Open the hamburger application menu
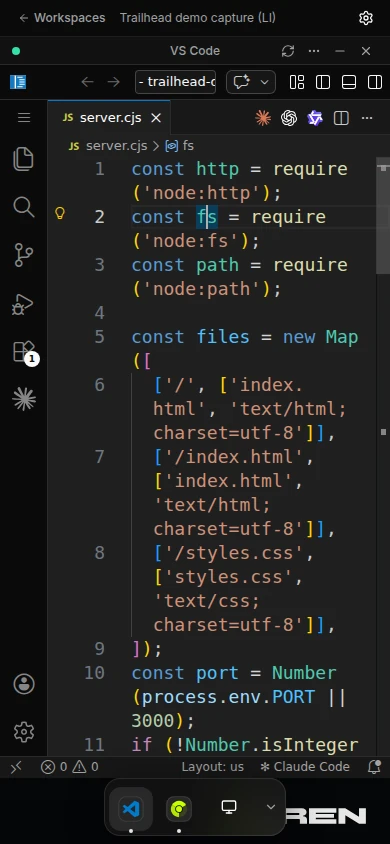Image resolution: width=390 pixels, height=844 pixels. point(24,117)
